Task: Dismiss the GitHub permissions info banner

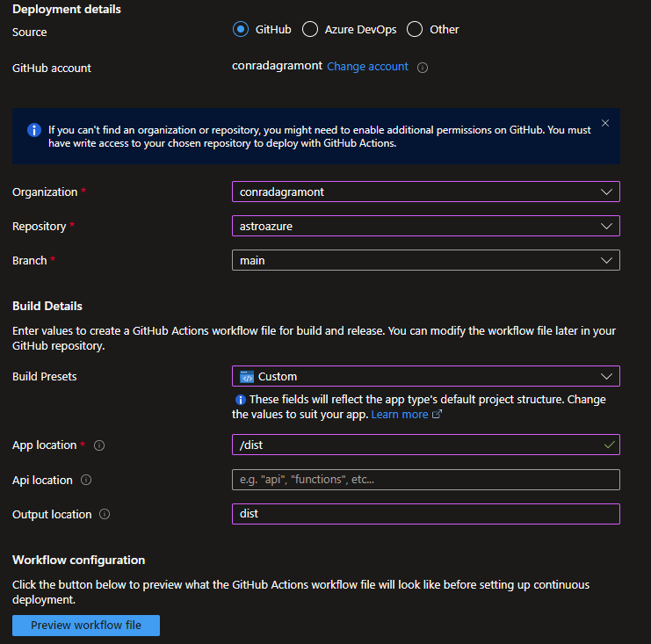Action: coord(605,123)
